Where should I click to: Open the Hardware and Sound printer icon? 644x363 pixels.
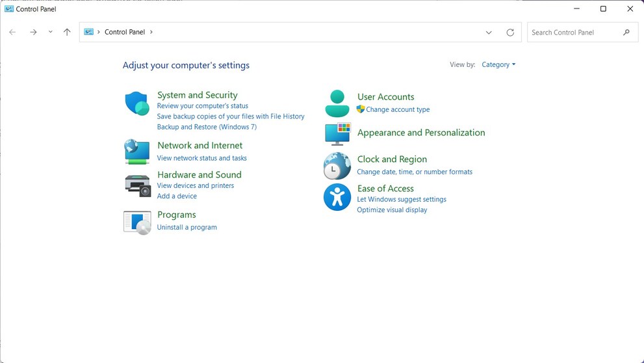138,186
